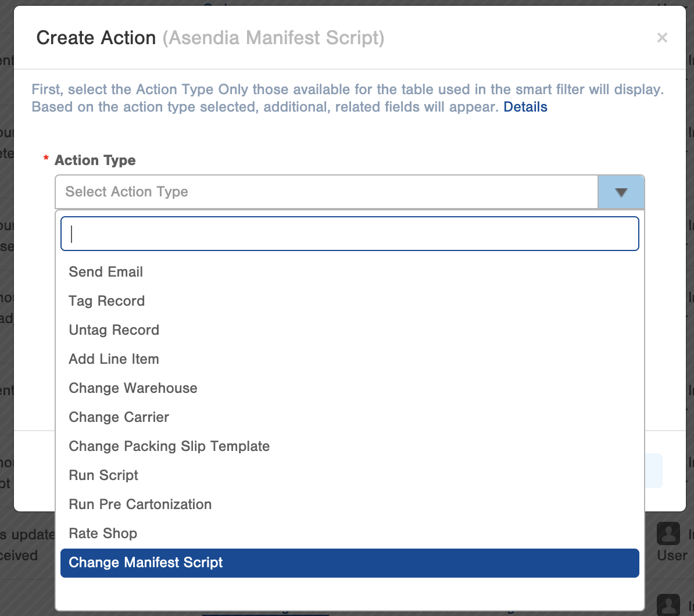Choose the Run Script action
The height and width of the screenshot is (616, 694).
pyautogui.click(x=350, y=475)
